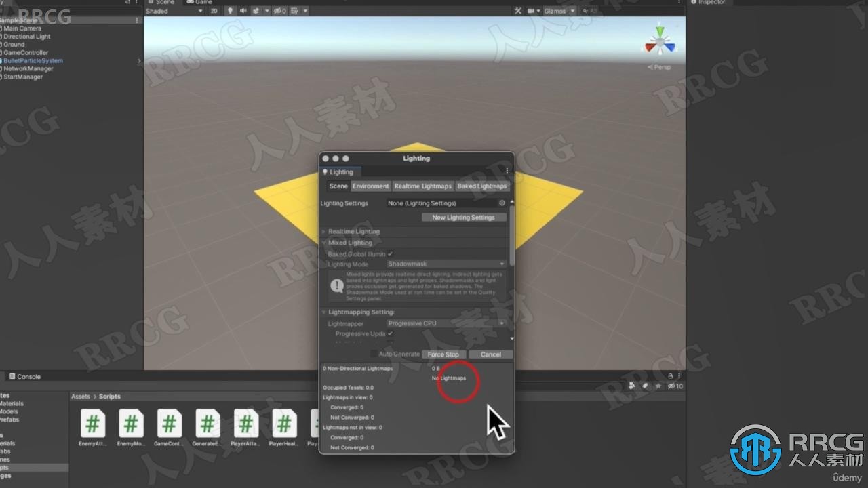Image resolution: width=868 pixels, height=488 pixels.
Task: Toggle the scene grid icon
Action: [x=296, y=11]
